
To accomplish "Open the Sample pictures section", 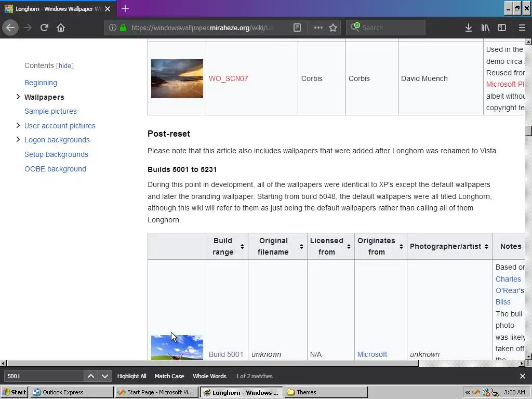I will click(x=50, y=111).
